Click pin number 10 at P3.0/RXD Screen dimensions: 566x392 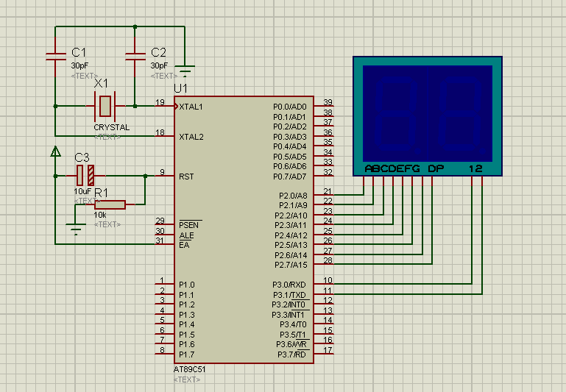click(x=328, y=280)
